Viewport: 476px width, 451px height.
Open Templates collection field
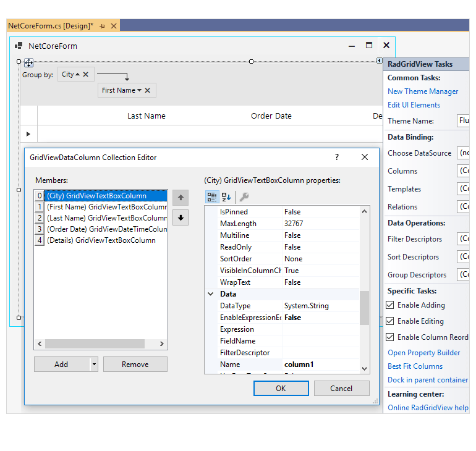(x=463, y=188)
